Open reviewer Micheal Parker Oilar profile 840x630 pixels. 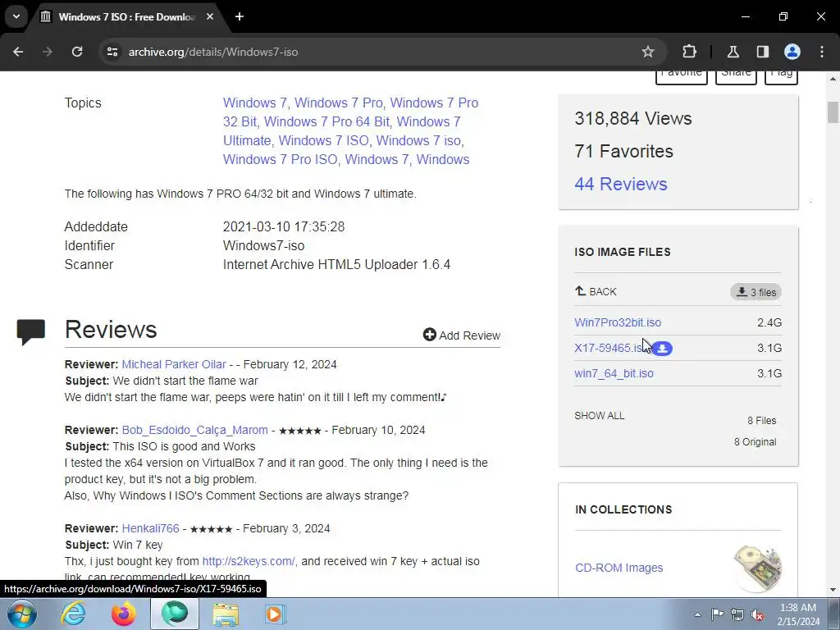(174, 364)
